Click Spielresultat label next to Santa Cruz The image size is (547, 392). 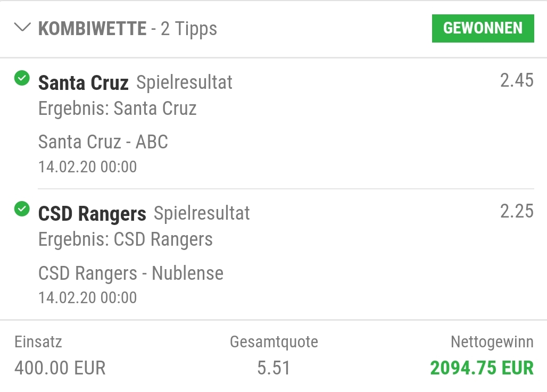tap(185, 82)
